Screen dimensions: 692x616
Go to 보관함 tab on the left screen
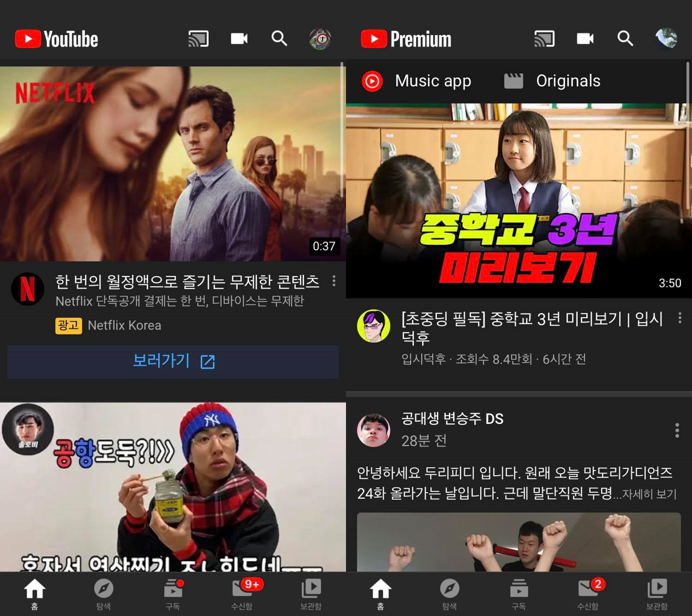point(311,594)
